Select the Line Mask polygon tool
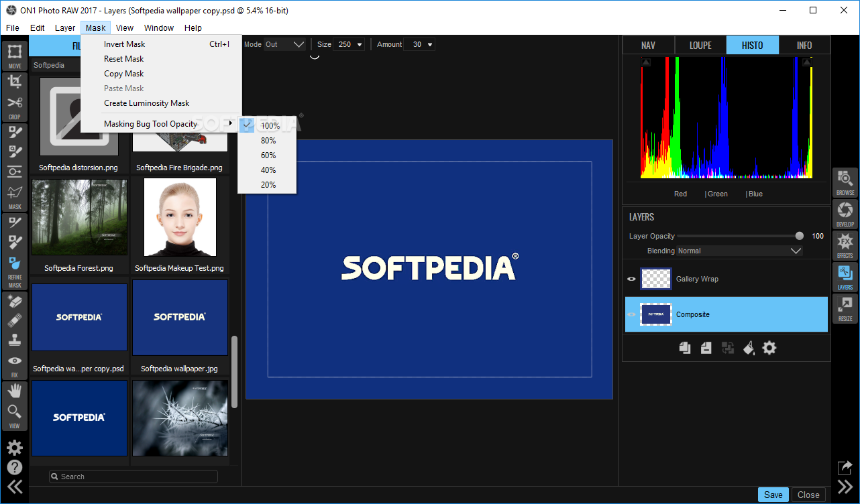The height and width of the screenshot is (504, 860). 15,192
